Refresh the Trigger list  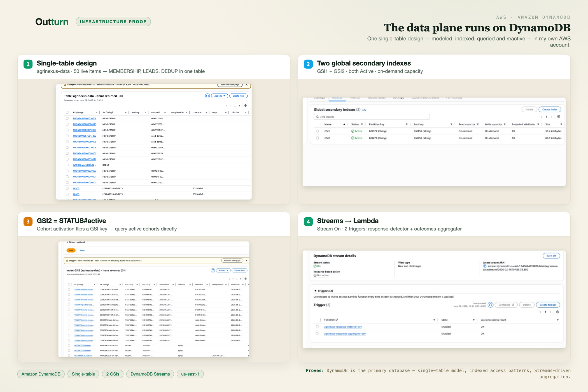491,305
